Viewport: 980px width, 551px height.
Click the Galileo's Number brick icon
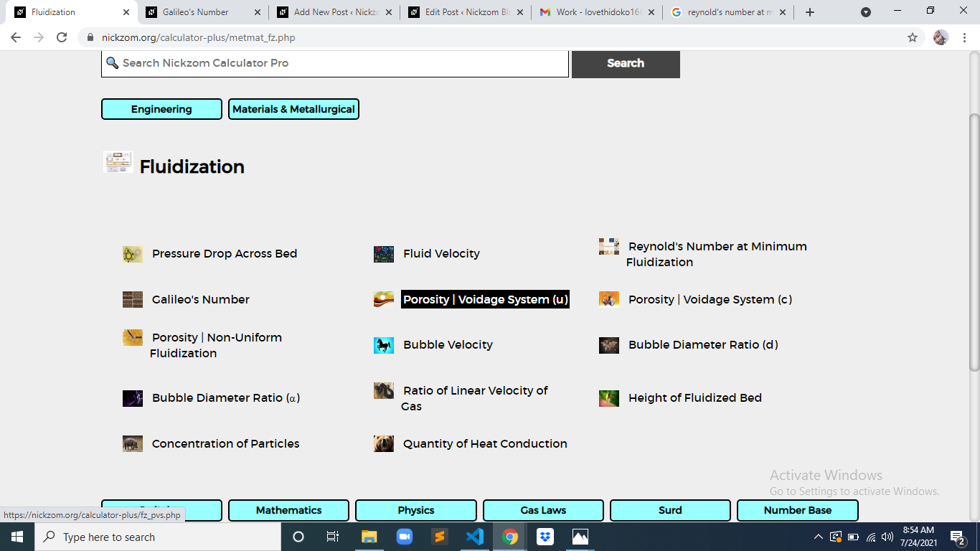133,300
